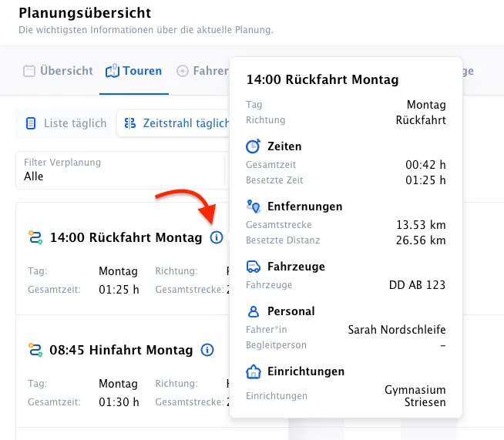
Task: Open info icon for 14:00 Rückfahrt Montag
Action: pos(217,237)
